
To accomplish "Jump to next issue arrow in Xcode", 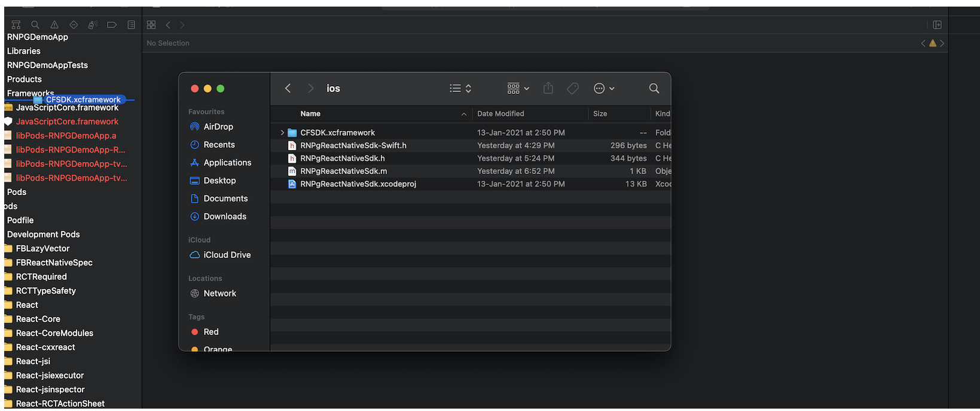I will (x=942, y=43).
